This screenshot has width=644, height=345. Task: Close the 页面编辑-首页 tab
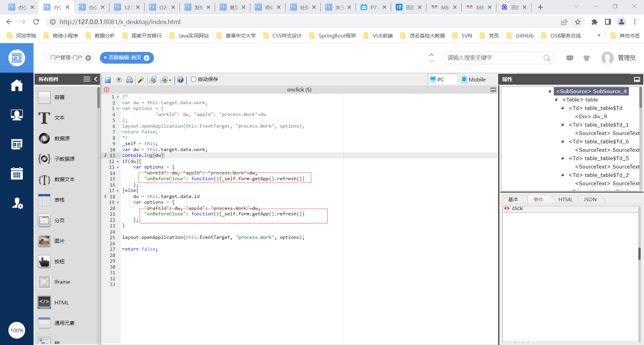pyautogui.click(x=147, y=58)
